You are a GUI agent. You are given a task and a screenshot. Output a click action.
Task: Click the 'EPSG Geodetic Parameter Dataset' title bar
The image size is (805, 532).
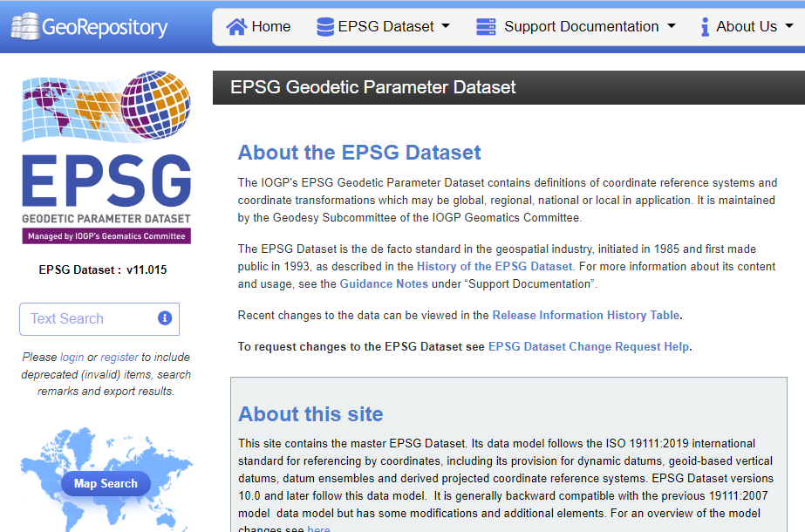508,87
